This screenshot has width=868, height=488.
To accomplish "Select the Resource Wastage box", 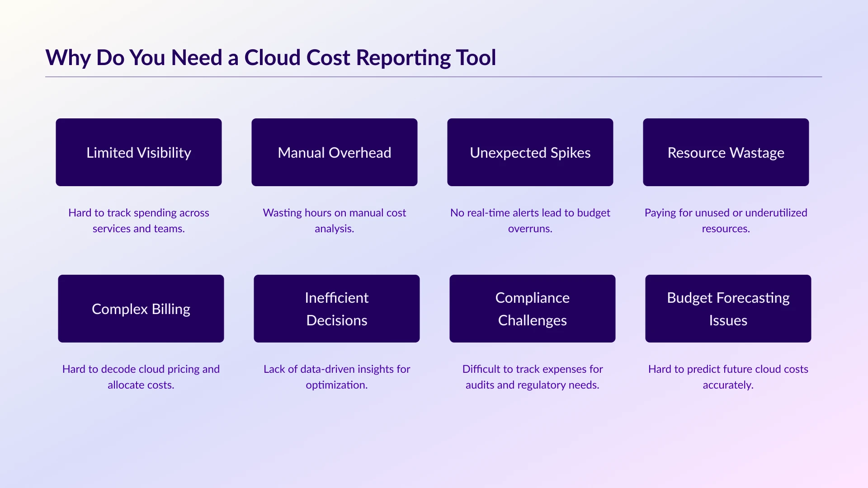I will coord(726,152).
